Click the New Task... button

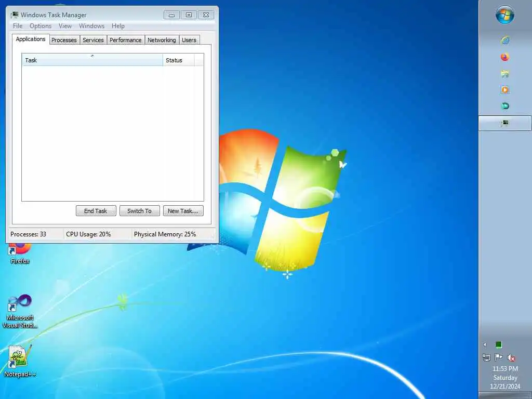coord(183,211)
